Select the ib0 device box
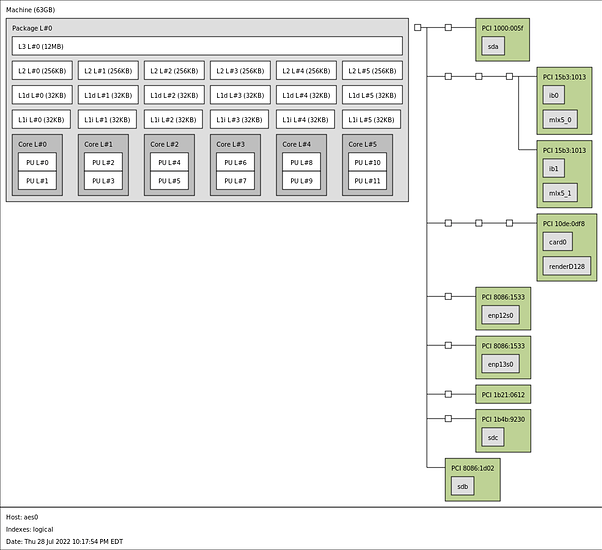602x550 pixels. coord(554,95)
